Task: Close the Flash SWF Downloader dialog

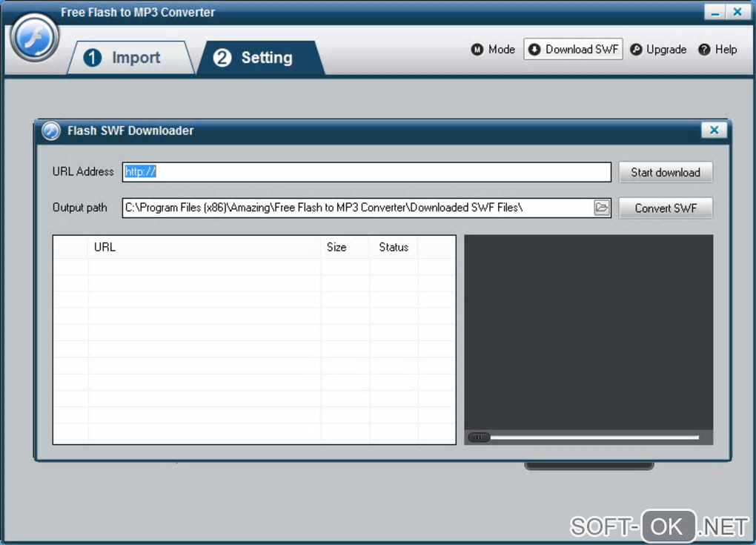Action: [x=714, y=130]
